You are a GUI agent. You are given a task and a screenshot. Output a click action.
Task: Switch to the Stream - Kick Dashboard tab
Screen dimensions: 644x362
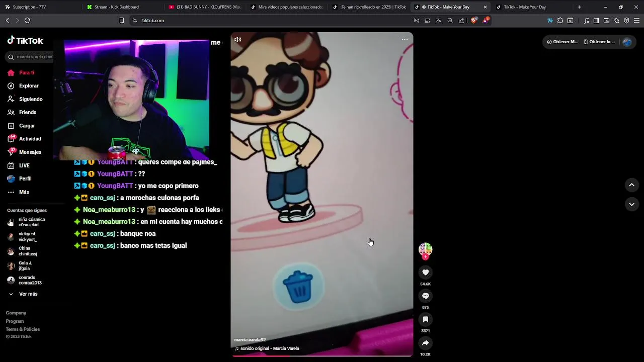click(x=123, y=7)
